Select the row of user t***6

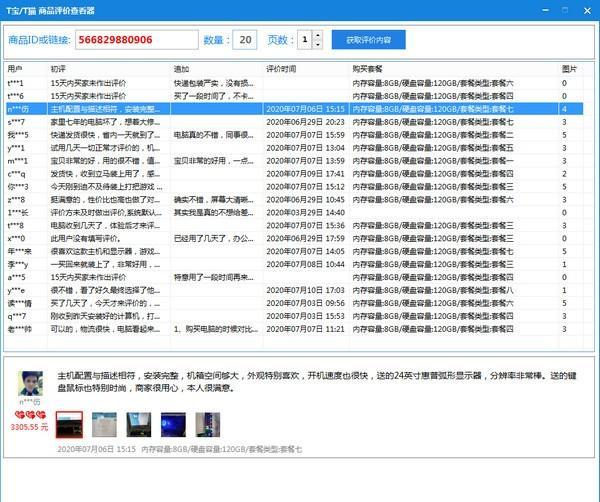[x=294, y=96]
